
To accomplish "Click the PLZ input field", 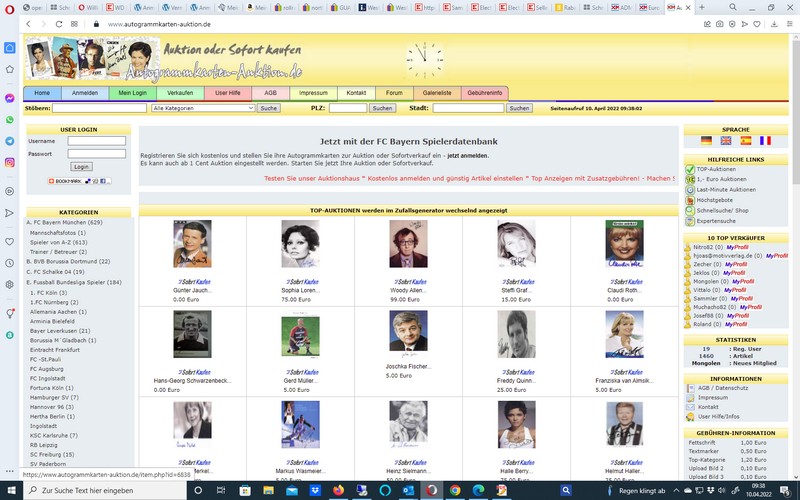I will [x=347, y=108].
